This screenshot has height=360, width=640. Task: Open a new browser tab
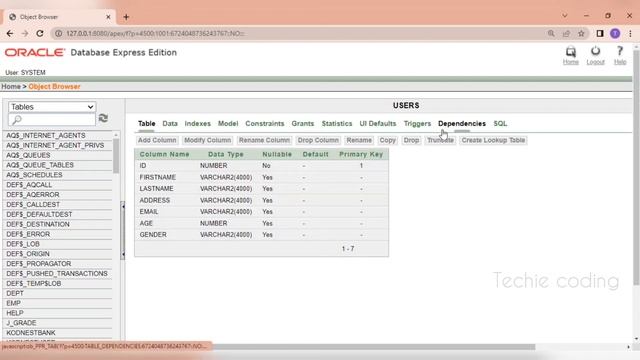(x=126, y=17)
